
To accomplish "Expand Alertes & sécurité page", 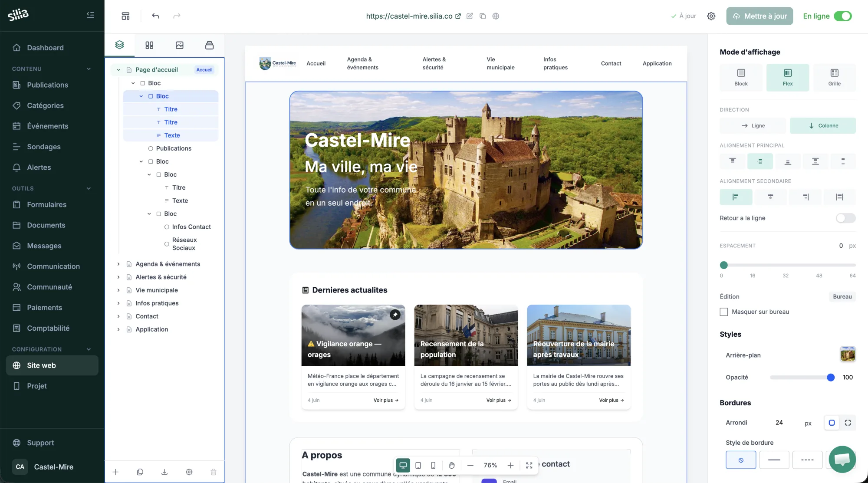I will coord(118,277).
